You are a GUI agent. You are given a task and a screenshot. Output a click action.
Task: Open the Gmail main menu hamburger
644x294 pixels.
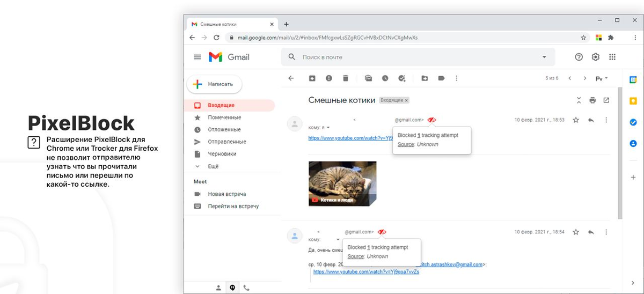tap(197, 57)
